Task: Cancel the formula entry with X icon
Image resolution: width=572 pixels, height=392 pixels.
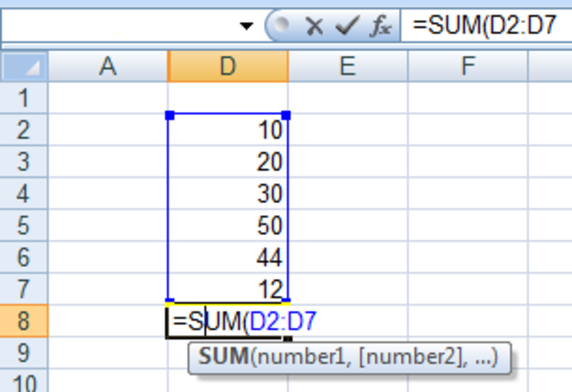Action: click(x=314, y=27)
